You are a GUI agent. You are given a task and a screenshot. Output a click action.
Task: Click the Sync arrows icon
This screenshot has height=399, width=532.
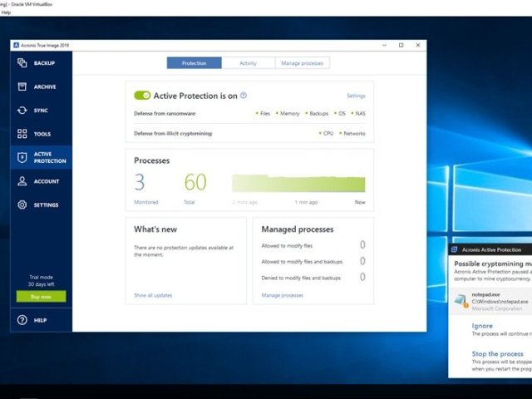click(22, 111)
